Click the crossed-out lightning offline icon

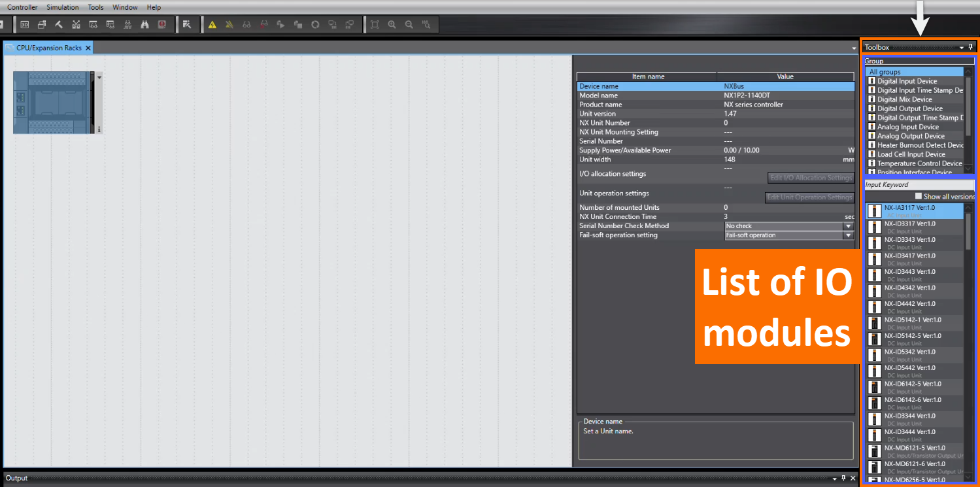coord(229,25)
